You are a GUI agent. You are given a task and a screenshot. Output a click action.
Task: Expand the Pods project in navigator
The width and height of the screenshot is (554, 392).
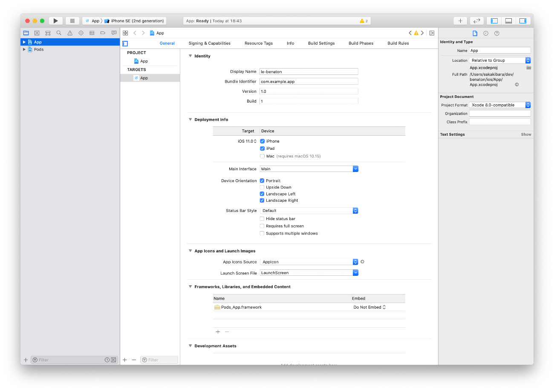click(24, 49)
